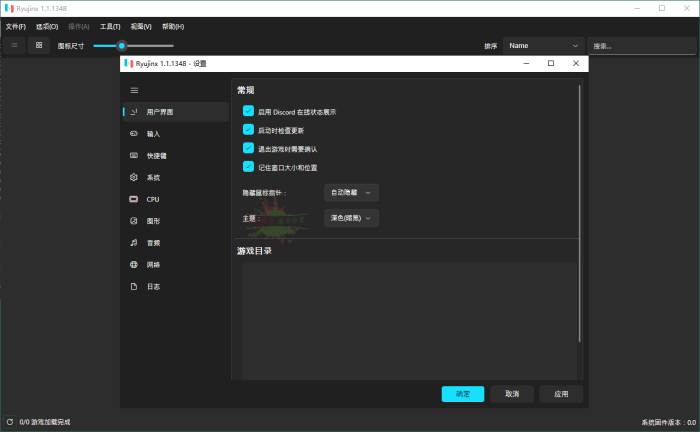This screenshot has height=432, width=700.
Task: Click the settings panel vertical scrollbar
Action: (x=579, y=213)
